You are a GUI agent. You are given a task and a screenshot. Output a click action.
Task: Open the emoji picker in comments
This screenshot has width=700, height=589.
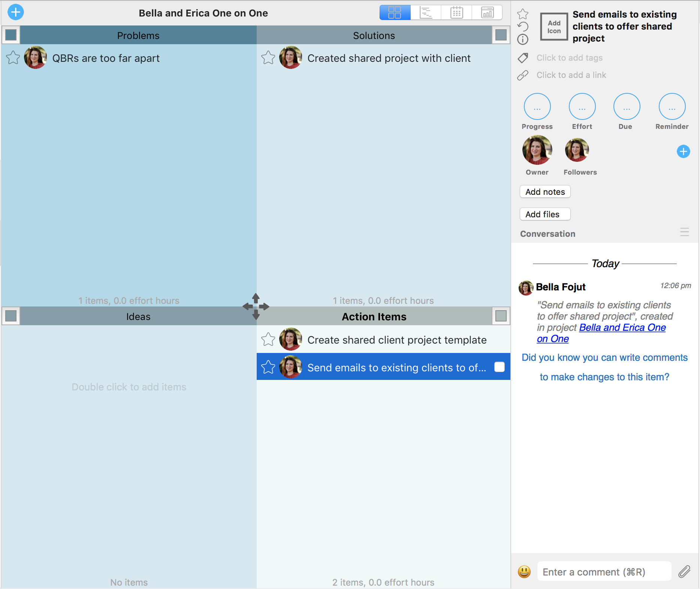click(524, 572)
